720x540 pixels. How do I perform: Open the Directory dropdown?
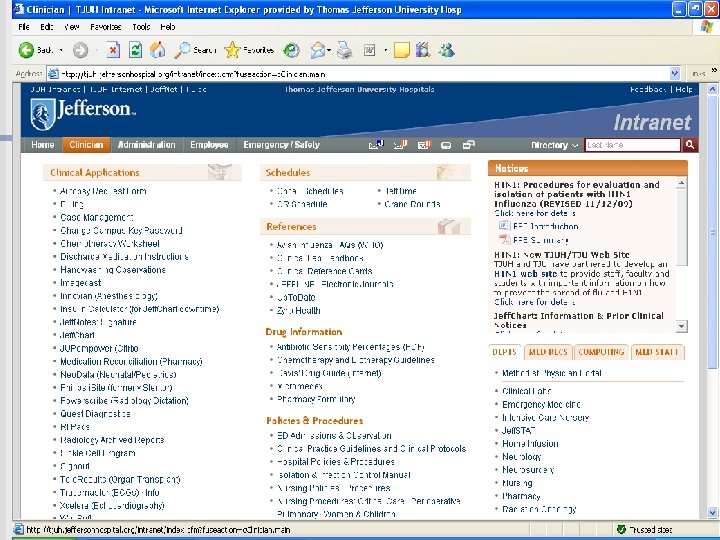[554, 145]
